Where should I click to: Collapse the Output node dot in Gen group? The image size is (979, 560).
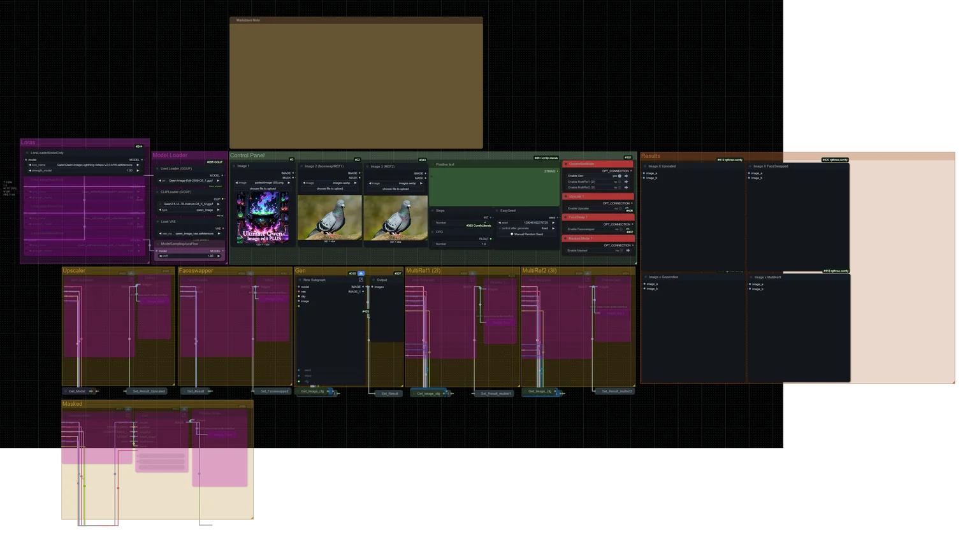coord(373,280)
